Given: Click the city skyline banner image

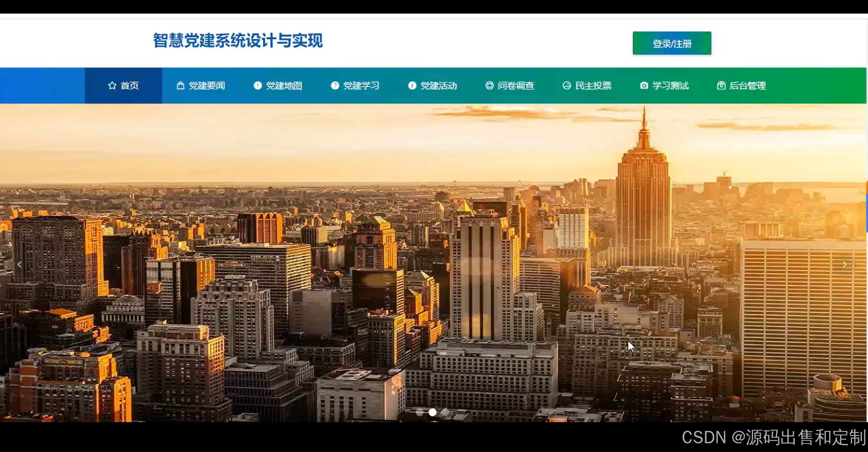Looking at the screenshot, I should coord(339,238).
